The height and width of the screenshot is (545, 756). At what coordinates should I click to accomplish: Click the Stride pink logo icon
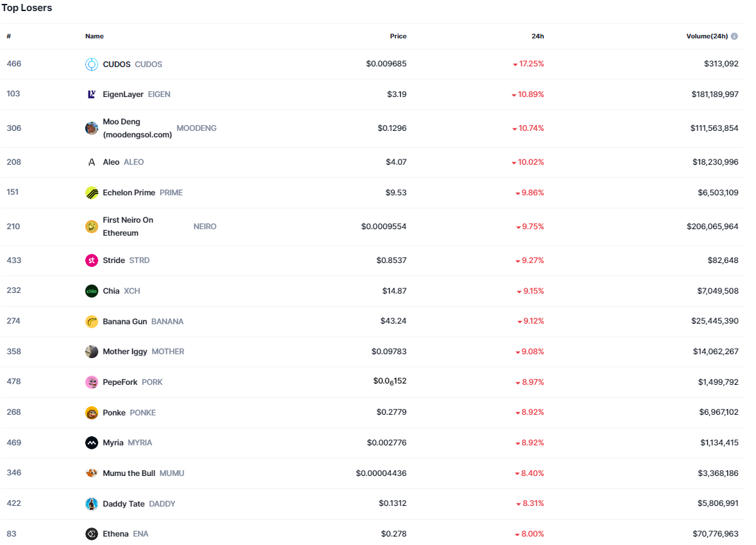pos(92,260)
